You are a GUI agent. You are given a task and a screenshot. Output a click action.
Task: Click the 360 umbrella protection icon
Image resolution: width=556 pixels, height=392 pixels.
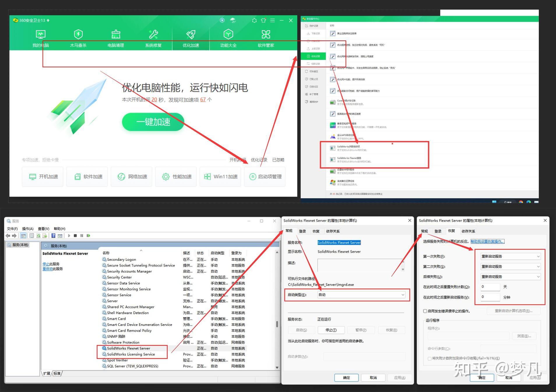coord(233,20)
